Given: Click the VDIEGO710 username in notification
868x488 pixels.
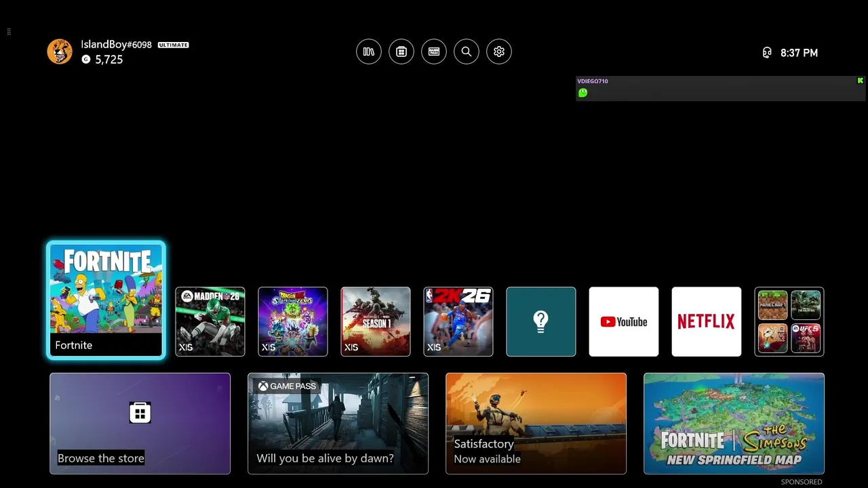Looking at the screenshot, I should tap(593, 81).
